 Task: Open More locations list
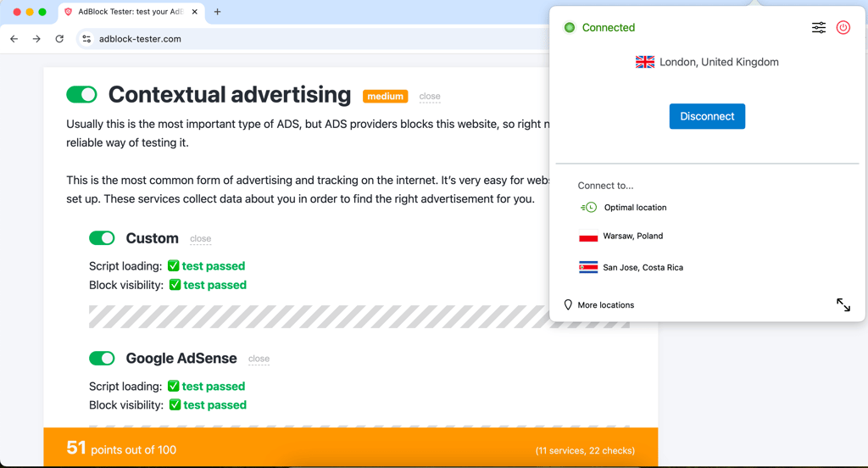[x=605, y=305]
